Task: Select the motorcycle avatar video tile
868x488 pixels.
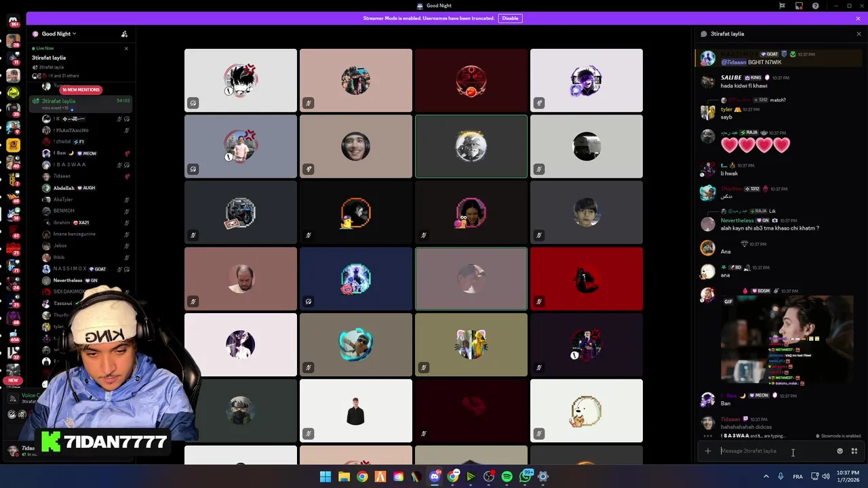Action: (x=241, y=212)
